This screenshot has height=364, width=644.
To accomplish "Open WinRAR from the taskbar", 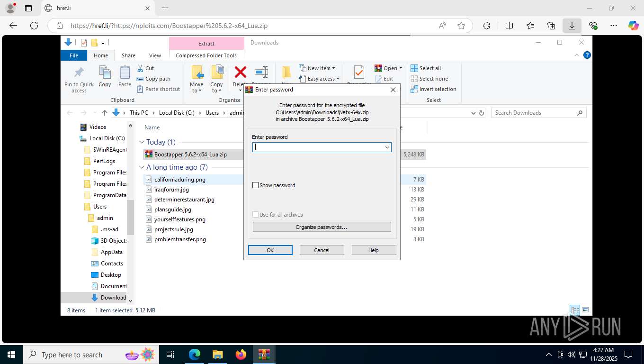I will point(264,355).
